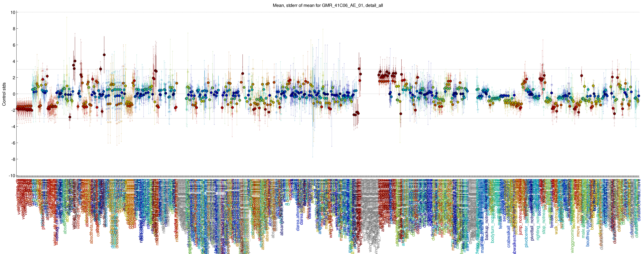This screenshot has height=254, width=644.
Task: Click the y-axis tick label '-8'
Action: click(x=13, y=159)
